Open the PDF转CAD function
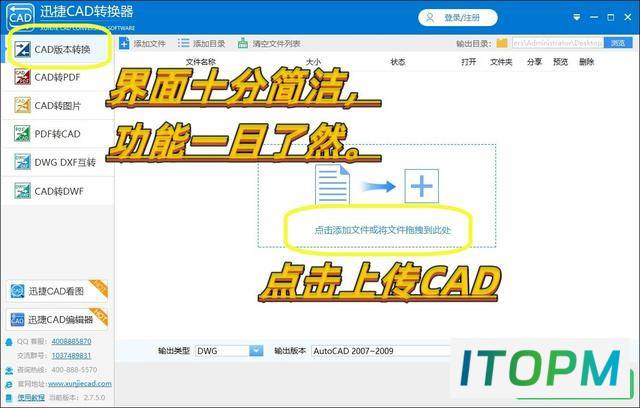 [58, 134]
